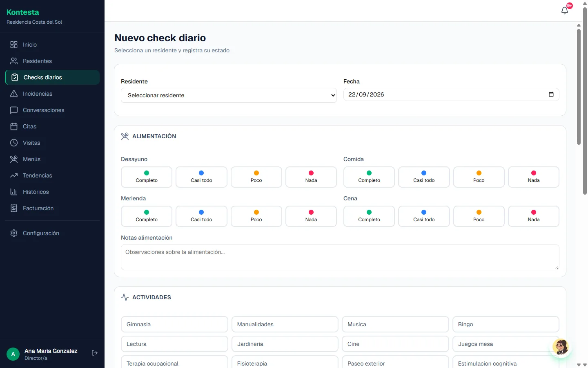Select Nada for Desayuno

(x=311, y=177)
